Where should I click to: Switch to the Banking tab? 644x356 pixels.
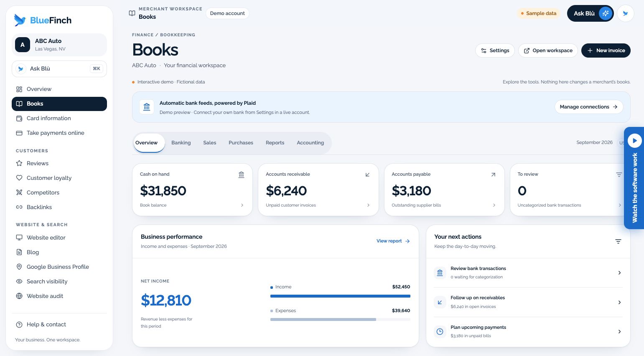tap(181, 143)
